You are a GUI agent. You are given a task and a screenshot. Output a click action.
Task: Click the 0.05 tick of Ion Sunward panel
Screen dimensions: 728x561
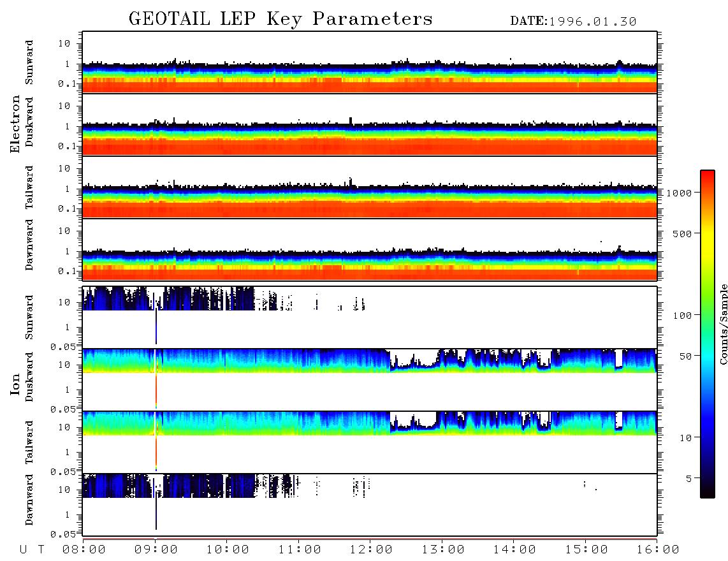(62, 346)
